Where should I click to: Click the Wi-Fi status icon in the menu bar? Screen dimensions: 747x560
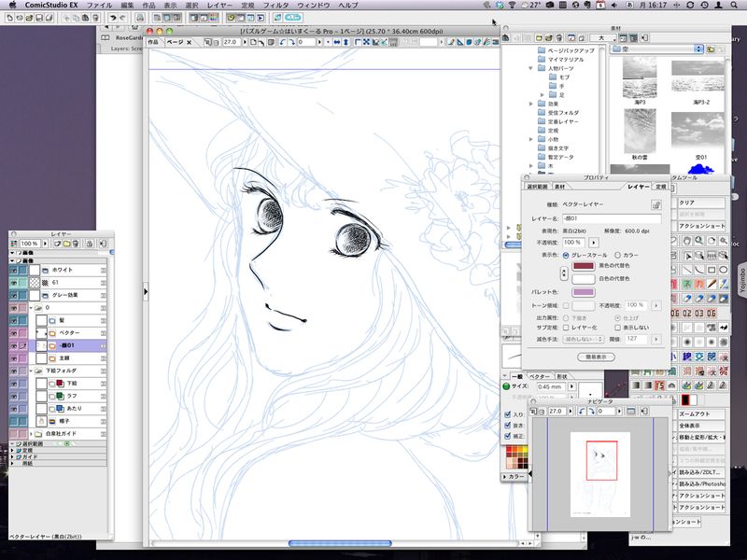pos(513,5)
